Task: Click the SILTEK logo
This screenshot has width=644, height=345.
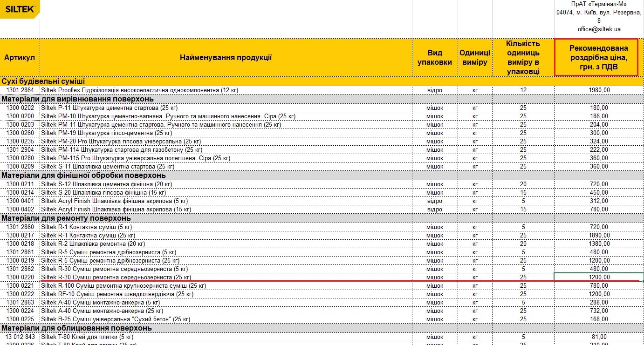Action: pyautogui.click(x=20, y=9)
